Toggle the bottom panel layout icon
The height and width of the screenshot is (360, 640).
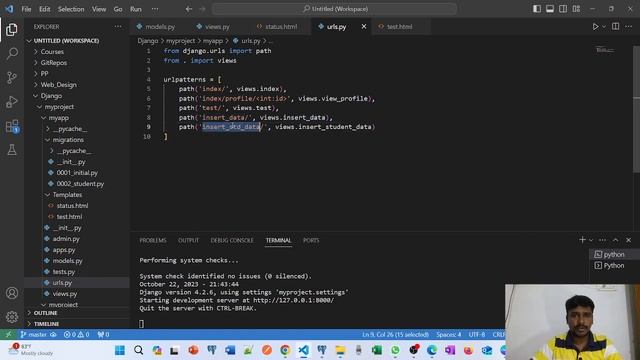pos(550,9)
